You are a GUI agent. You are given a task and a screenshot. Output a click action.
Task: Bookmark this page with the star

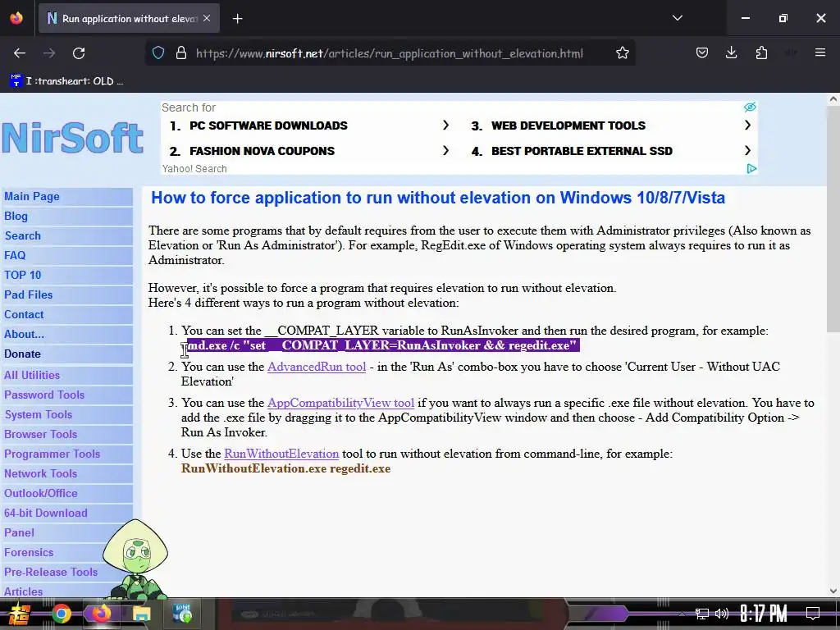(x=622, y=53)
